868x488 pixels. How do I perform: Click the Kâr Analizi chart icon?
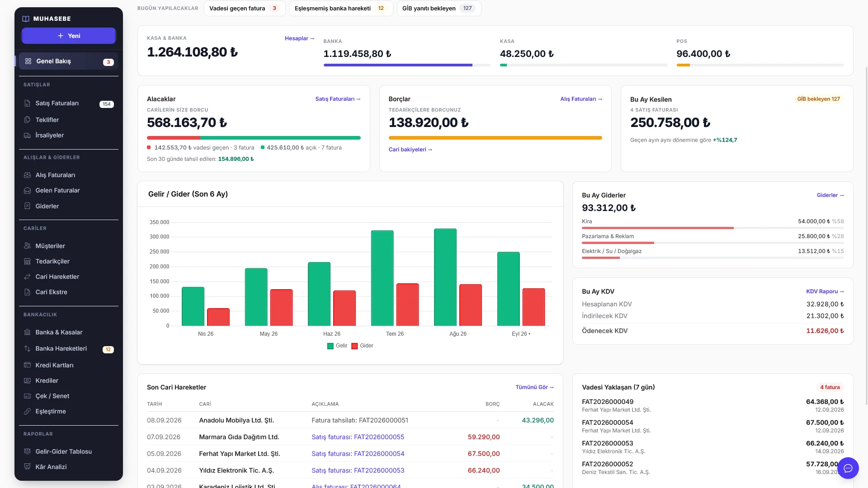point(27,467)
